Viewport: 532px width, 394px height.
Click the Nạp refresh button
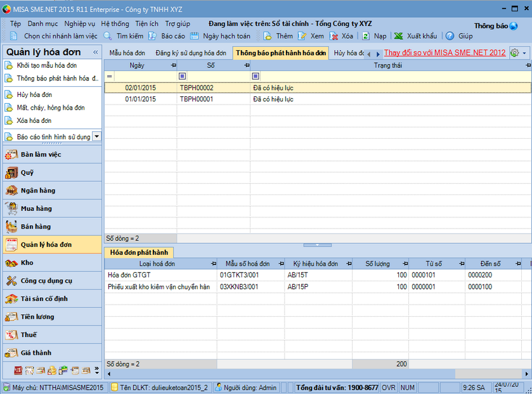click(x=374, y=36)
